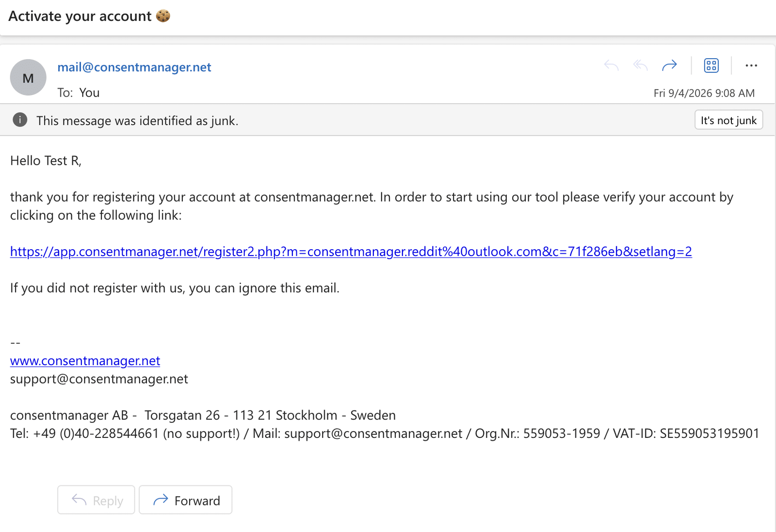Click the 'Hello Test R,' greeting
The width and height of the screenshot is (776, 532).
click(46, 161)
